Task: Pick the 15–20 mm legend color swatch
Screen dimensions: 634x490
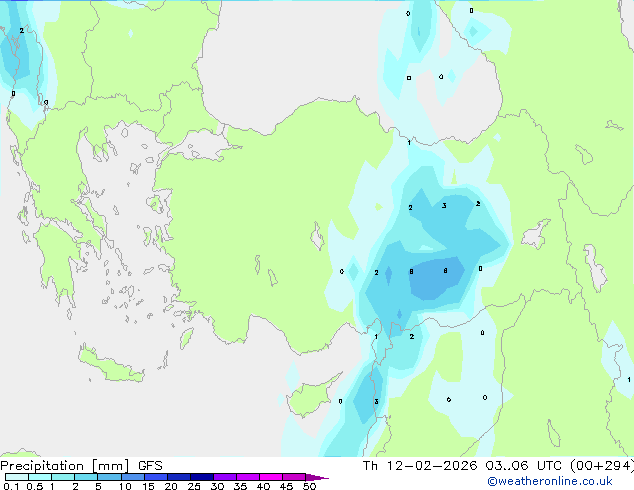Action: point(156,477)
